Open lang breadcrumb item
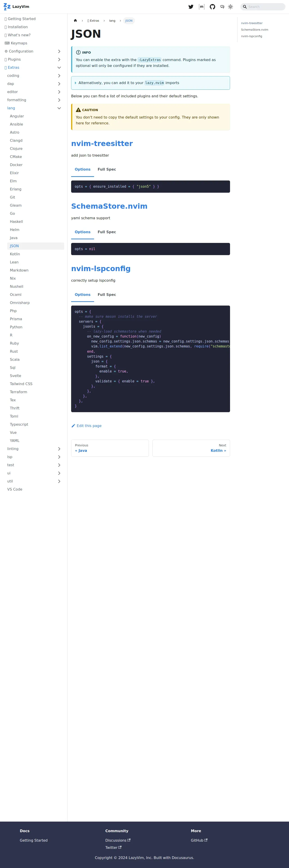Viewport: 289px width, 868px height. (x=112, y=21)
